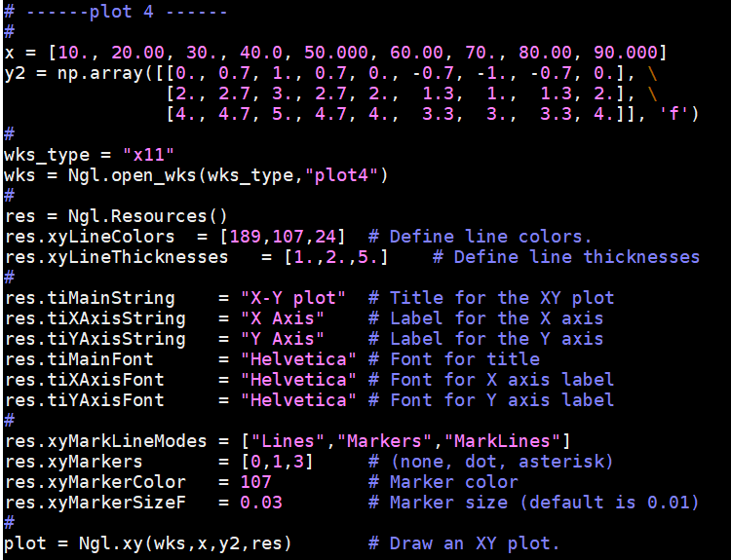731x560 pixels.
Task: Click the "Lines" string
Action: tap(288, 441)
